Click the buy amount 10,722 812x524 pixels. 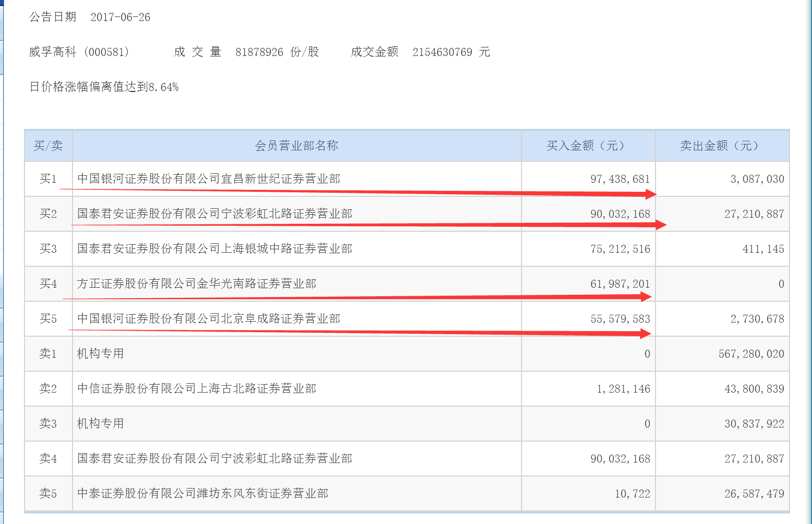(632, 494)
